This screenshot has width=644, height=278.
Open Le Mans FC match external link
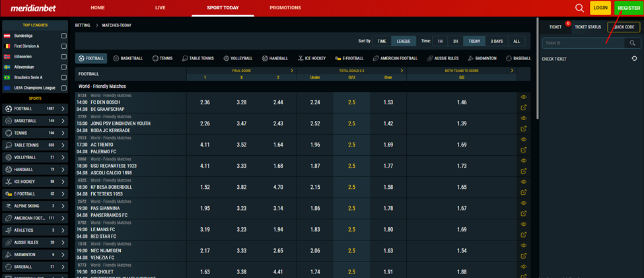(524, 235)
